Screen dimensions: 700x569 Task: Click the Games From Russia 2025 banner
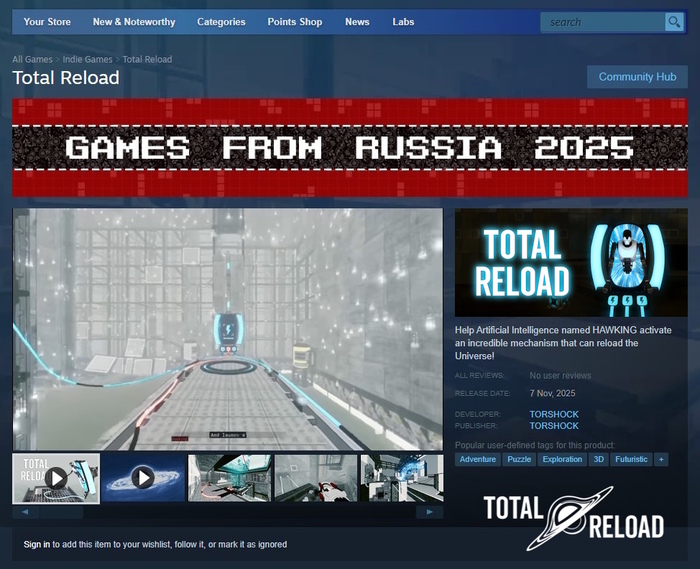(350, 148)
